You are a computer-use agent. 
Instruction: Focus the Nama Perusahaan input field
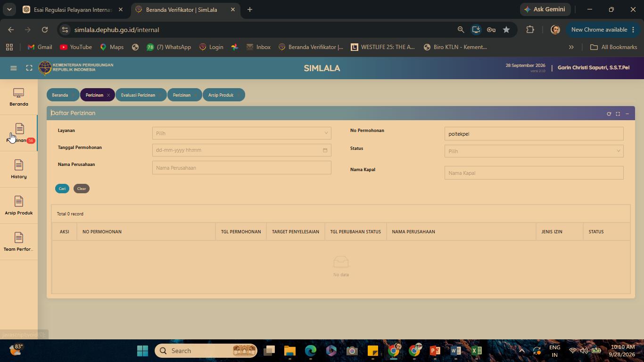coord(241,168)
